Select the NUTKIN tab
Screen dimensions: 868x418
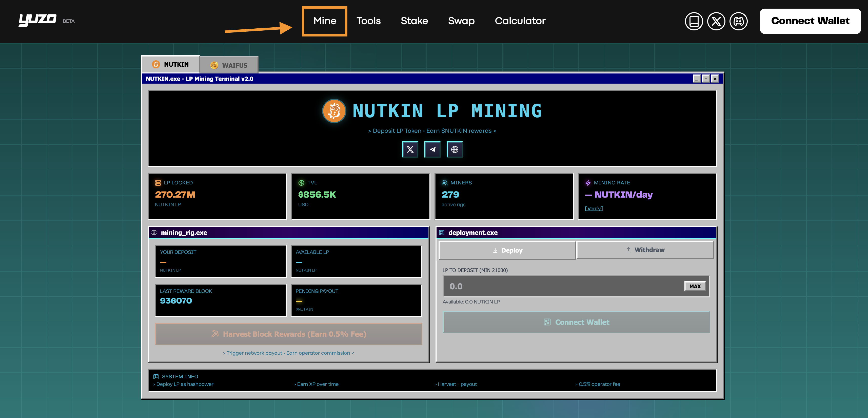[170, 64]
